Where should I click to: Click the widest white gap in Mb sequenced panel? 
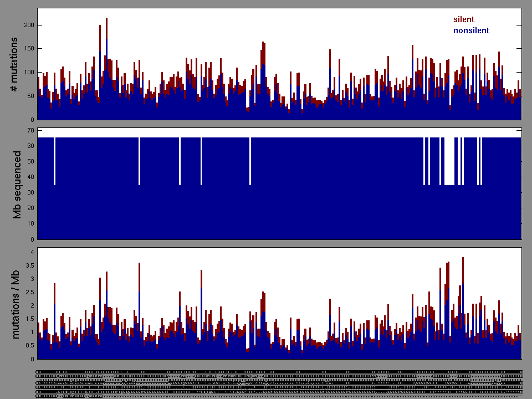point(449,161)
